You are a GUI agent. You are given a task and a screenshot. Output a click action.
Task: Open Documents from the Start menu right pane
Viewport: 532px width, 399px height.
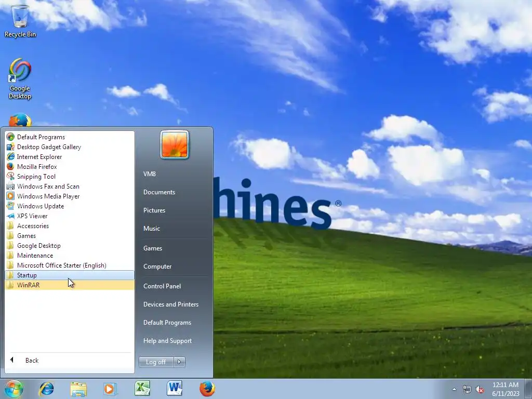point(175,192)
